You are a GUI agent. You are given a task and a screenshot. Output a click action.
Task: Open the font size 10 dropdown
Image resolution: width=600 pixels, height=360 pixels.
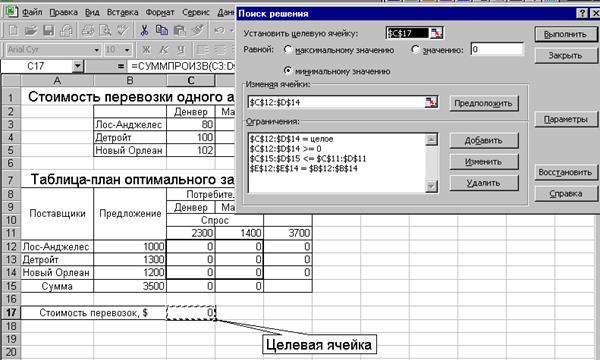coord(127,50)
